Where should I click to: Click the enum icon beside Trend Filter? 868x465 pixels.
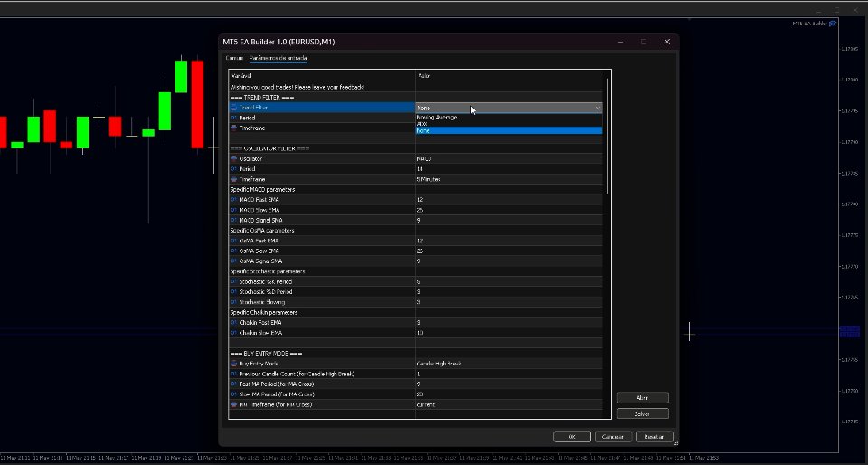(233, 108)
